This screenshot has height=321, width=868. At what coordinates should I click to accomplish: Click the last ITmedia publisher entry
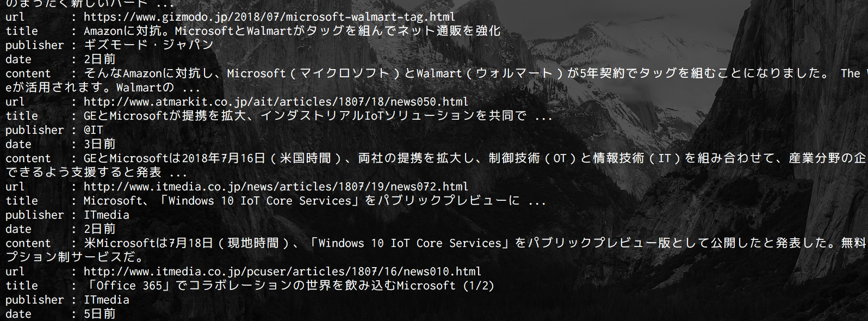click(106, 300)
